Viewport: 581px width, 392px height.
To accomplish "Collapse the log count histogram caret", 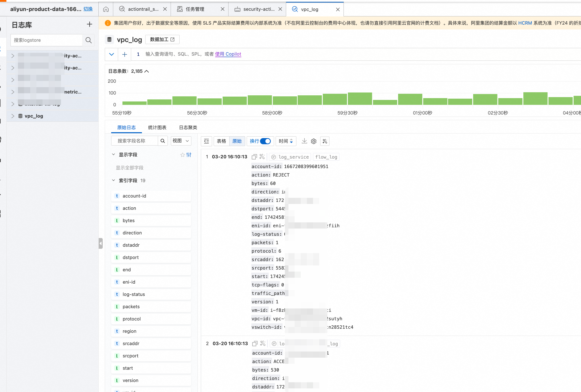I will click(147, 71).
